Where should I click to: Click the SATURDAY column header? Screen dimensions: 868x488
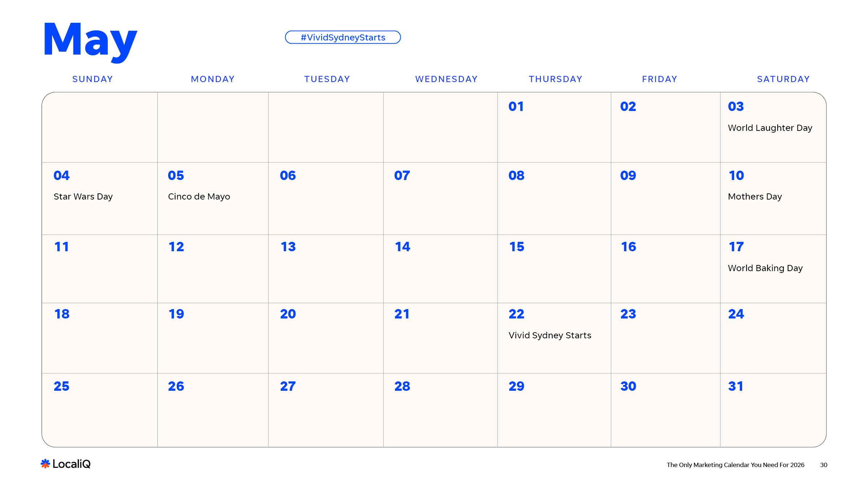(x=783, y=79)
